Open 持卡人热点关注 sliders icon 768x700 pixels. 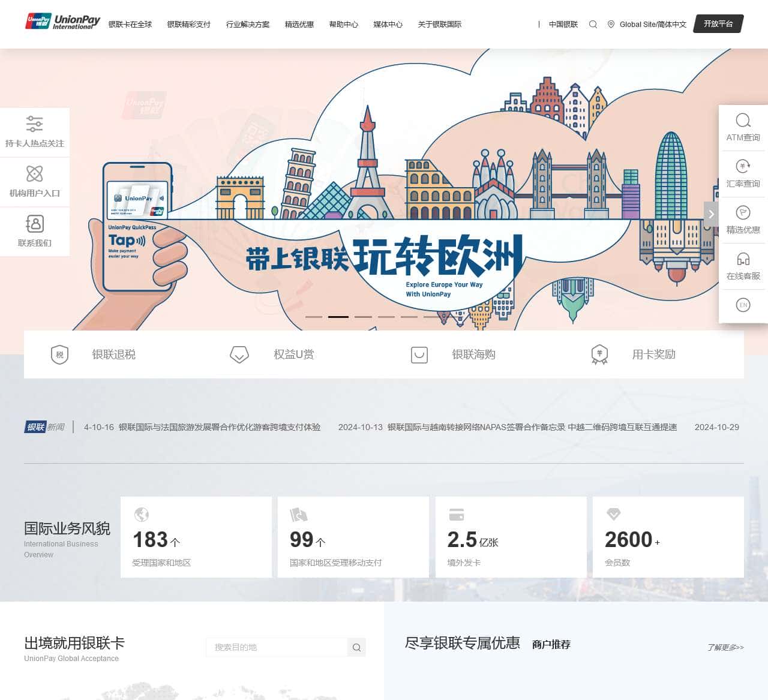pyautogui.click(x=34, y=124)
